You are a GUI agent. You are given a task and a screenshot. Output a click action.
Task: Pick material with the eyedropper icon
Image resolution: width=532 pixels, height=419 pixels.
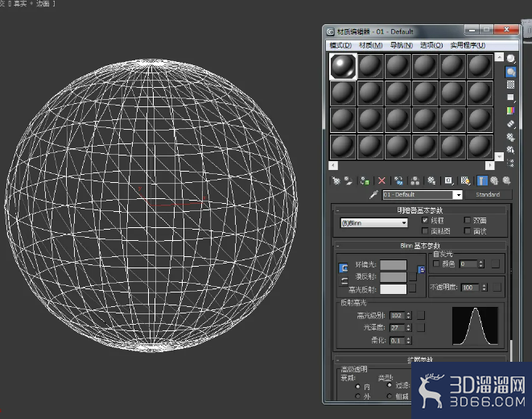[x=373, y=194]
